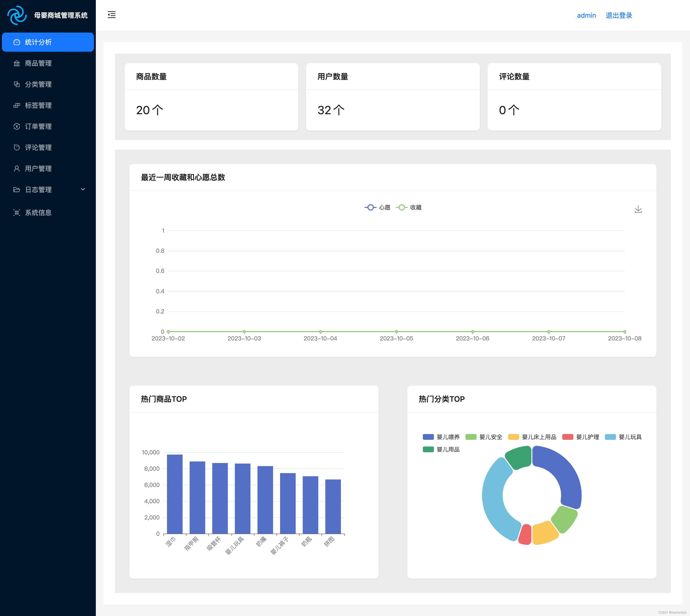Click the 退出登录 link
Screen dimensions: 690x616
click(x=619, y=15)
